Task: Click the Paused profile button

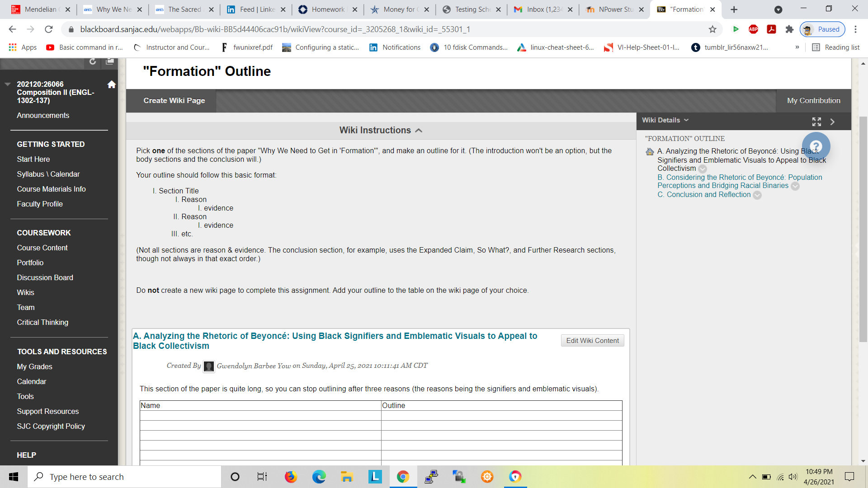Action: coord(822,29)
